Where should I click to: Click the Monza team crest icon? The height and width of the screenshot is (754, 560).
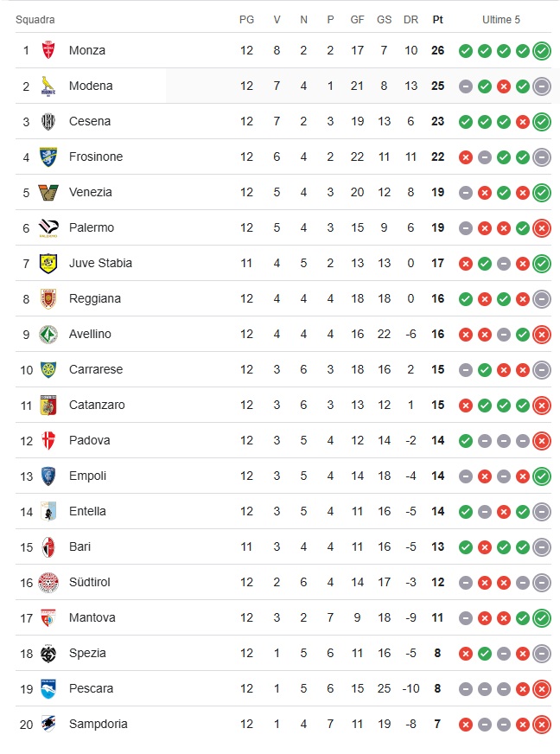tap(48, 50)
